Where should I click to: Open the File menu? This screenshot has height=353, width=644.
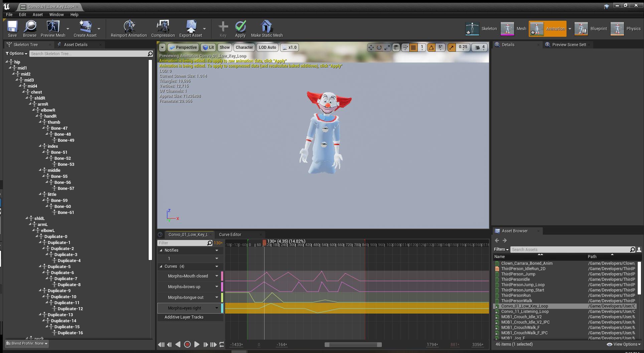click(9, 15)
